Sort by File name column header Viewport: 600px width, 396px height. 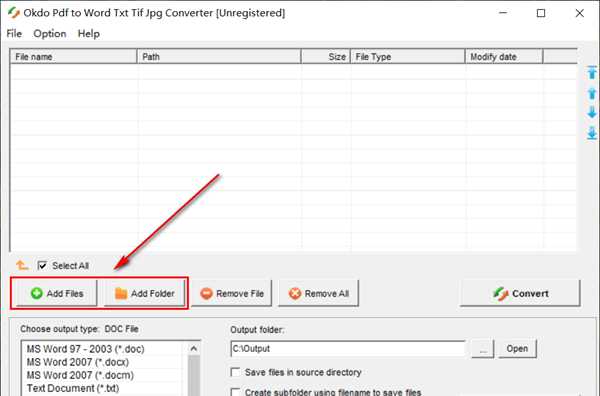pyautogui.click(x=73, y=57)
